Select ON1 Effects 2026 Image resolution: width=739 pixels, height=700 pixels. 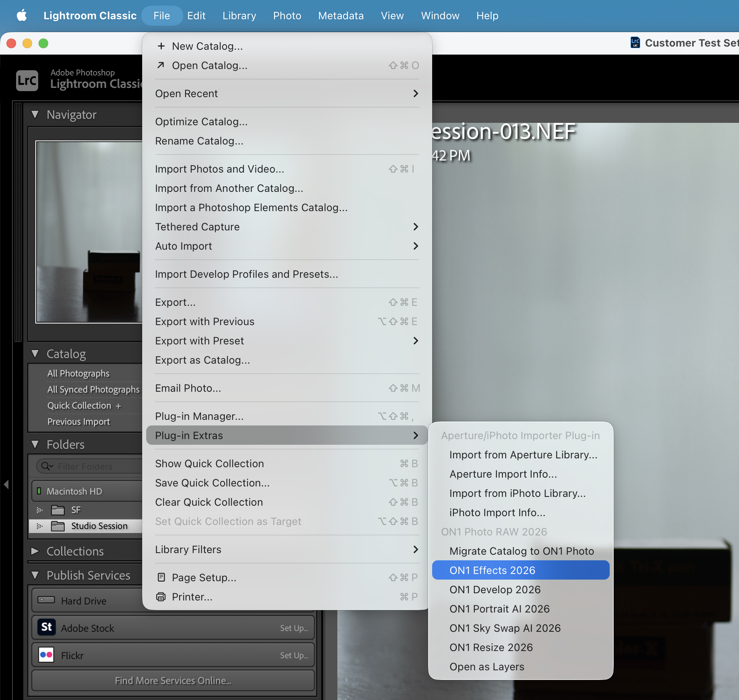pos(521,570)
